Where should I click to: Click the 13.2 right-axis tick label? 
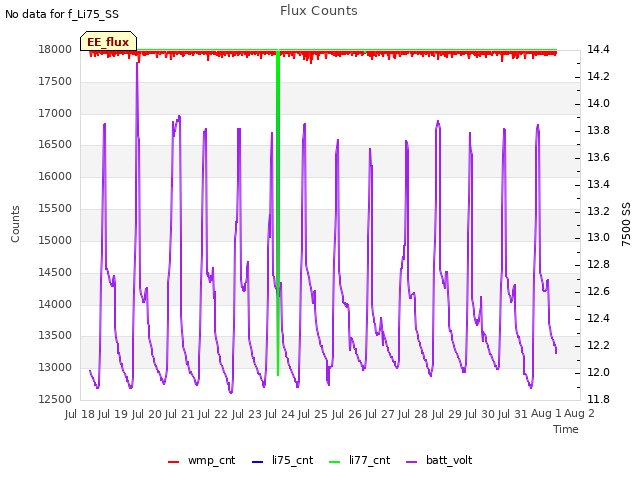tap(598, 211)
